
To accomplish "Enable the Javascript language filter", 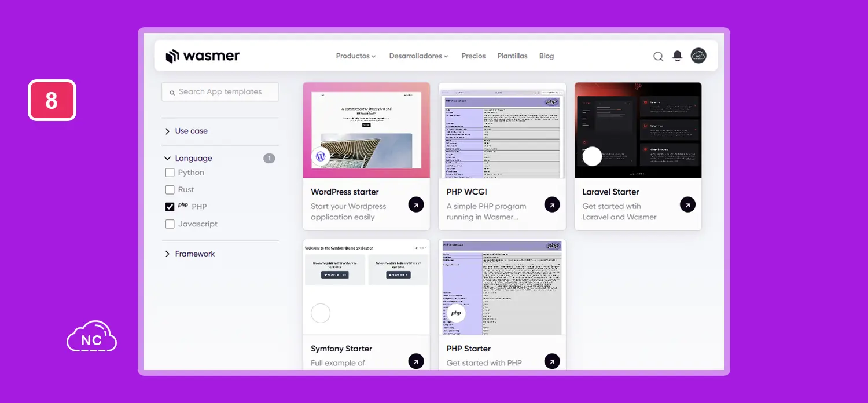I will pos(170,224).
